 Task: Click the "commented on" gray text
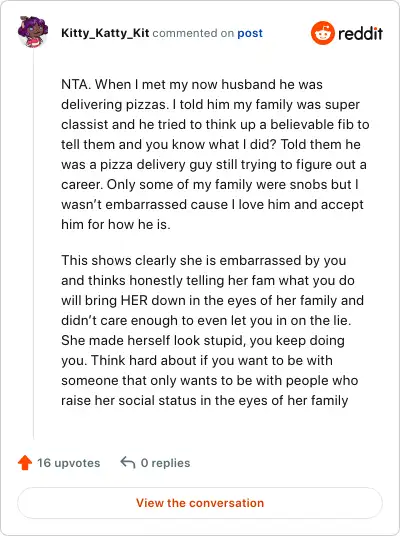[193, 33]
